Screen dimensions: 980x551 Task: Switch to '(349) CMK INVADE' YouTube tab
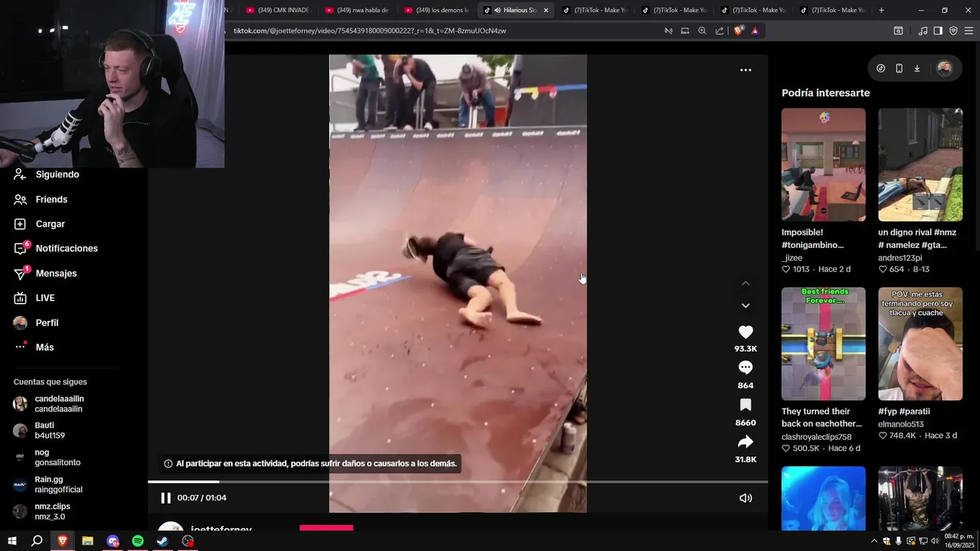[278, 10]
